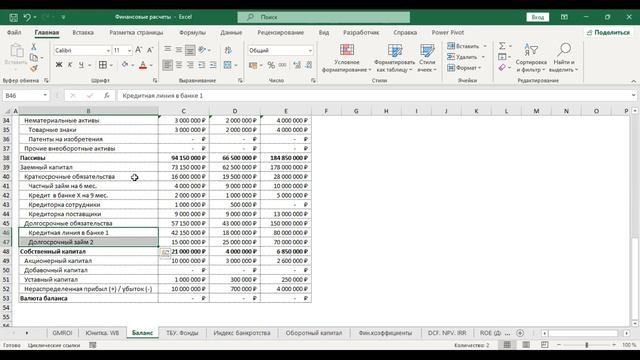
Task: Open Sort and Filter (Сортировка и фильтр)
Action: 531,58
